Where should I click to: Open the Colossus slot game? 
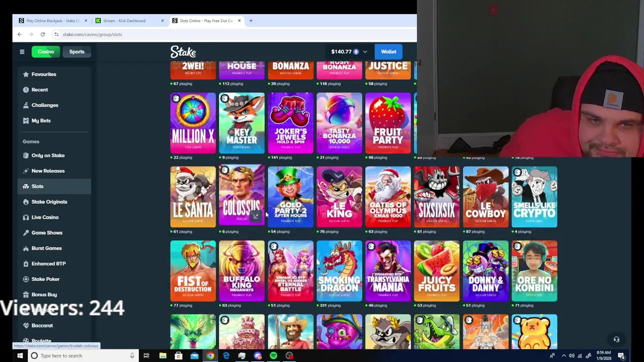pyautogui.click(x=242, y=196)
